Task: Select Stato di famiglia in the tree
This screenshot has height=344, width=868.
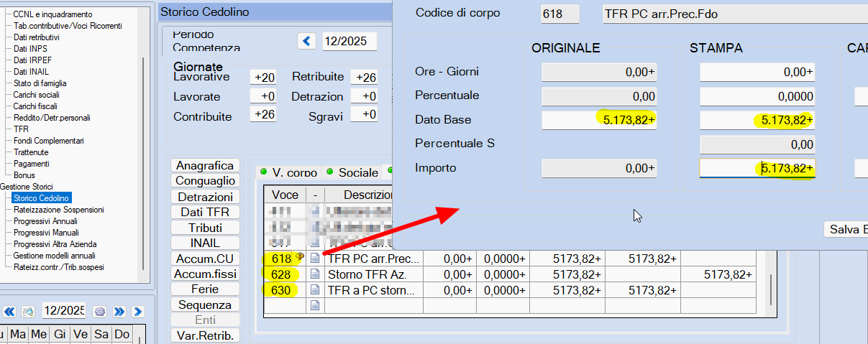Action: click(40, 83)
